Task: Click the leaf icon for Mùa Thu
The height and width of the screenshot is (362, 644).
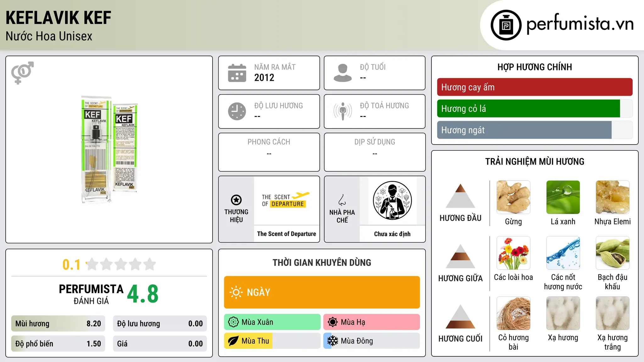Action: [x=233, y=341]
